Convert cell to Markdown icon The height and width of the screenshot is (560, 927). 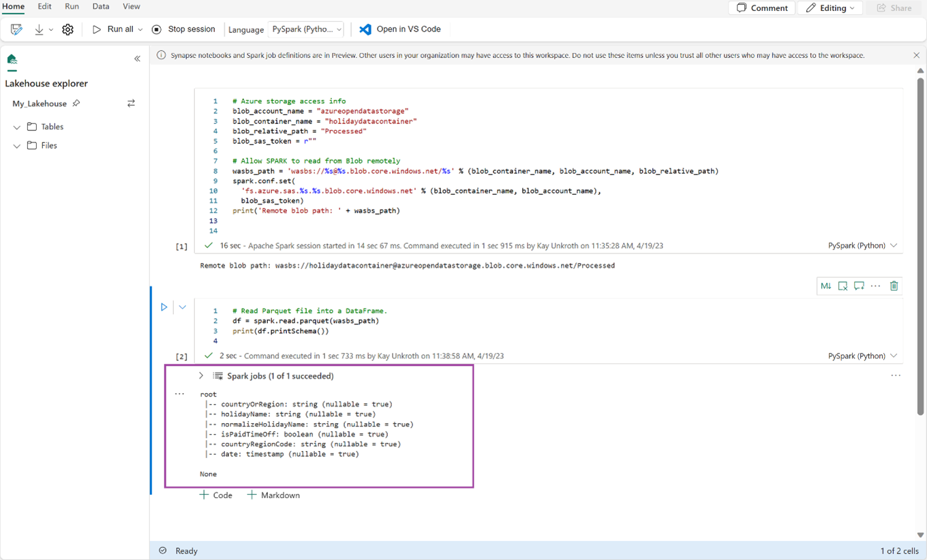coord(826,286)
